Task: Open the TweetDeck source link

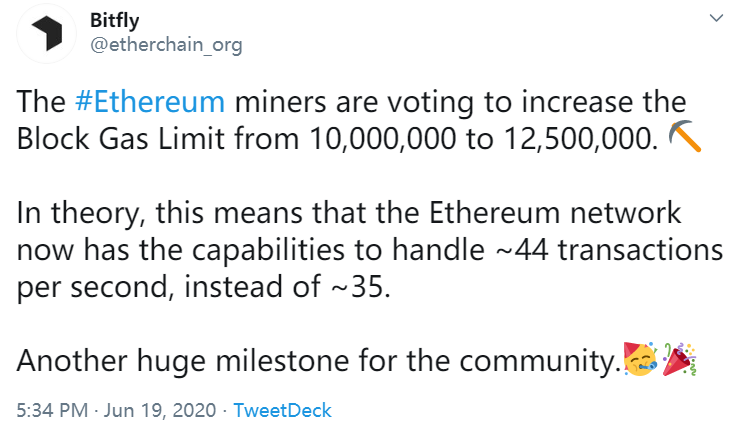Action: point(284,410)
